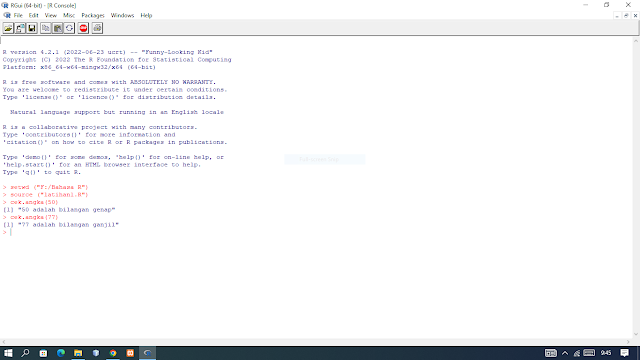Click the 'Natural language support' line
This screenshot has width=640, height=360.
click(x=117, y=112)
